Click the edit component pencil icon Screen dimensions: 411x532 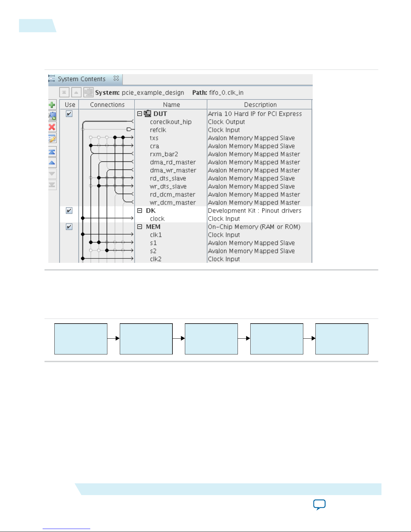click(52, 138)
